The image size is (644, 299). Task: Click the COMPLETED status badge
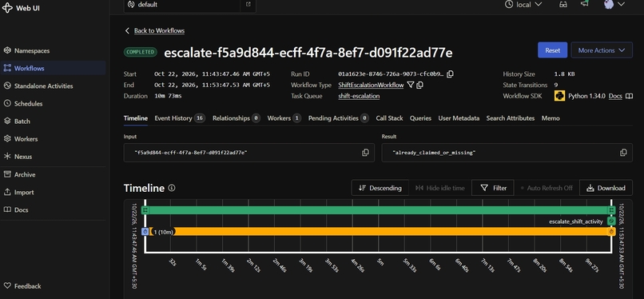(141, 52)
